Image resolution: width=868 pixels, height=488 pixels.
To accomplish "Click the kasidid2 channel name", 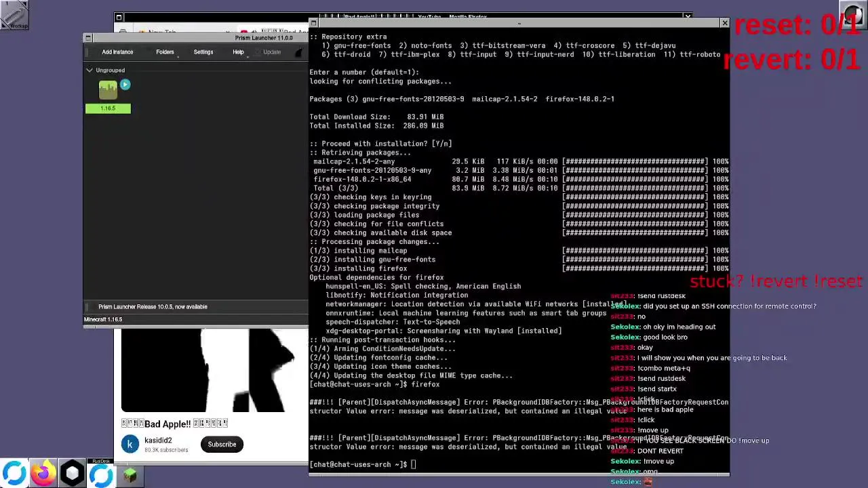I will point(157,441).
